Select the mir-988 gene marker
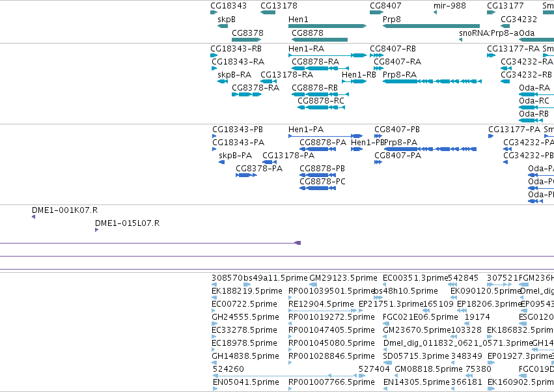554x392 pixels. (x=436, y=12)
